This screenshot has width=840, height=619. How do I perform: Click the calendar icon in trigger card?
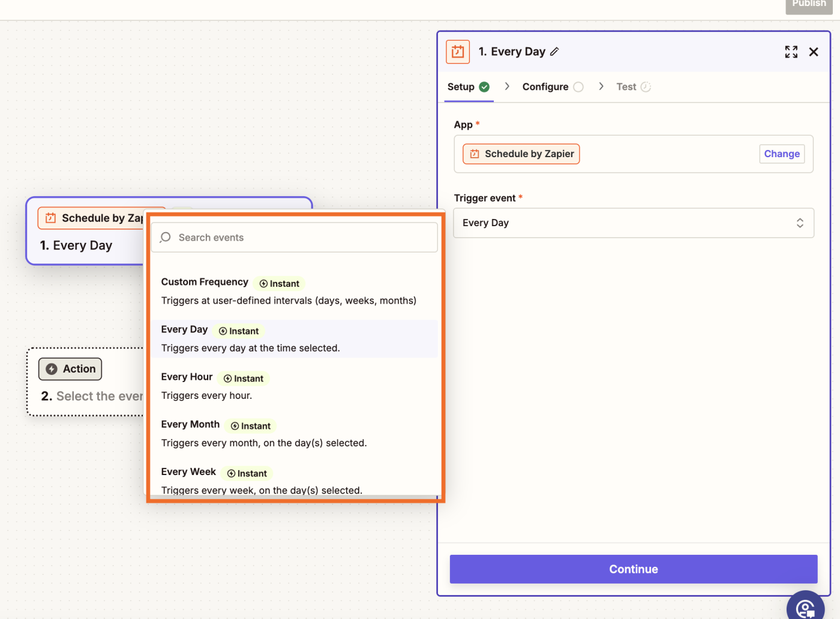coord(51,218)
